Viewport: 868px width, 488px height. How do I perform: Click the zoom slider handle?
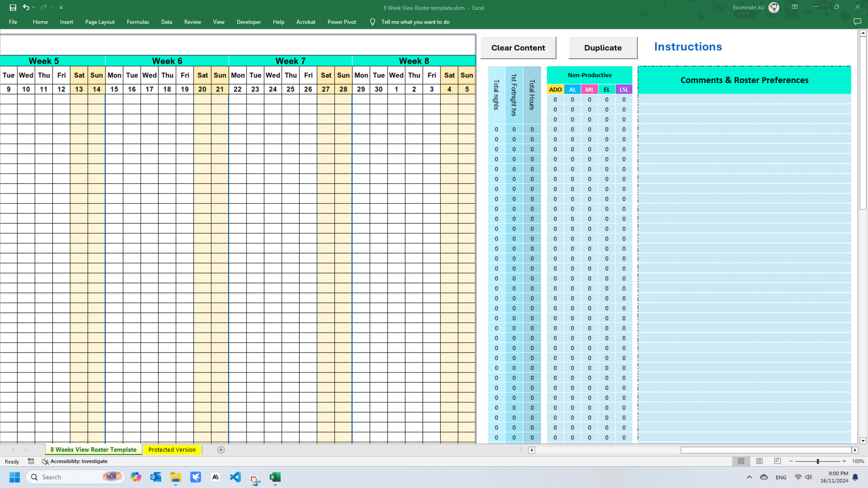tap(818, 461)
